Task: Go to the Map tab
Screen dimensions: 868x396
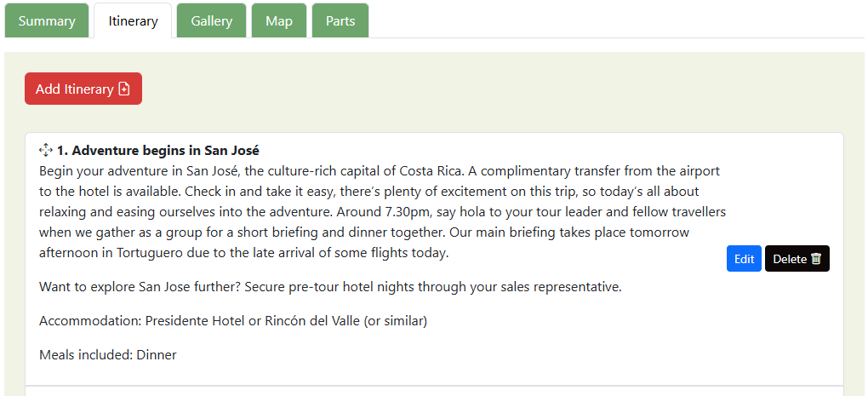Action: [x=279, y=21]
